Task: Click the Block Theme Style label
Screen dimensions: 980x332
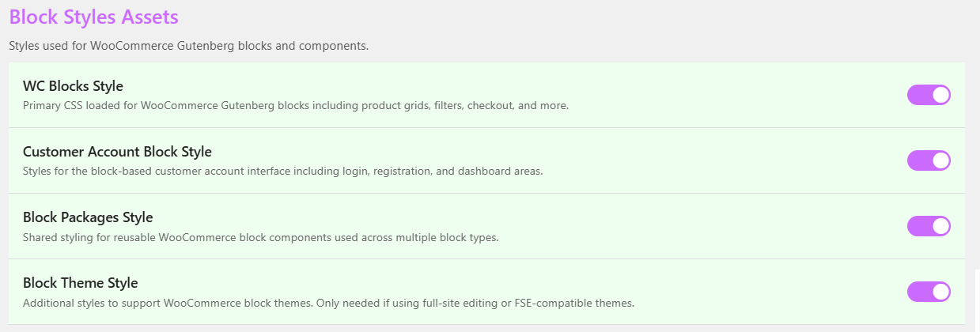Action: (81, 283)
